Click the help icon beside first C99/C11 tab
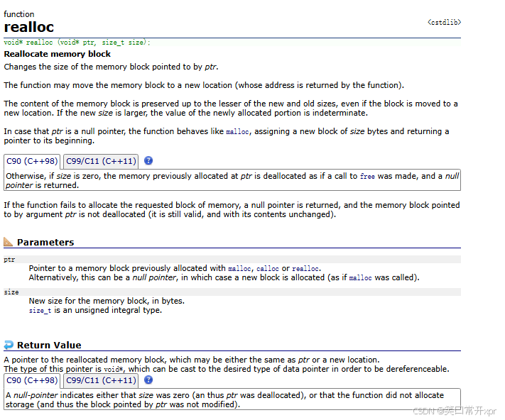505x420 pixels. 148,160
